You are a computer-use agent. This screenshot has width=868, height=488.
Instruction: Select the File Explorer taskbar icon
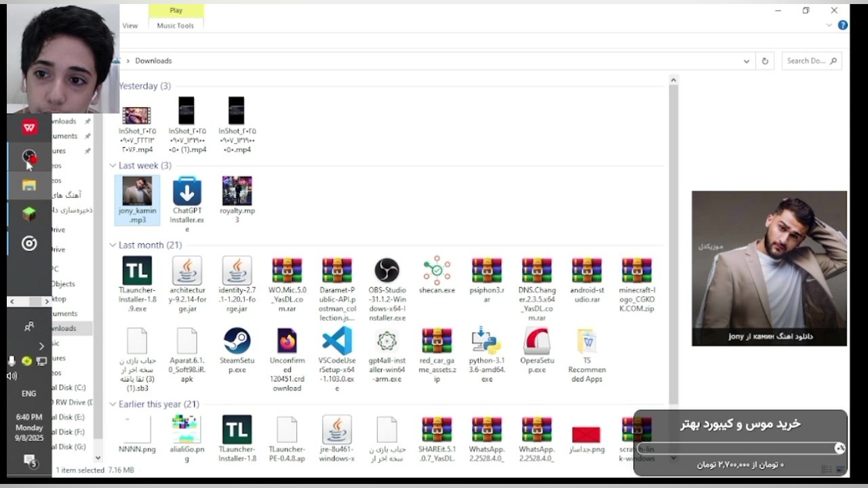pyautogui.click(x=29, y=185)
